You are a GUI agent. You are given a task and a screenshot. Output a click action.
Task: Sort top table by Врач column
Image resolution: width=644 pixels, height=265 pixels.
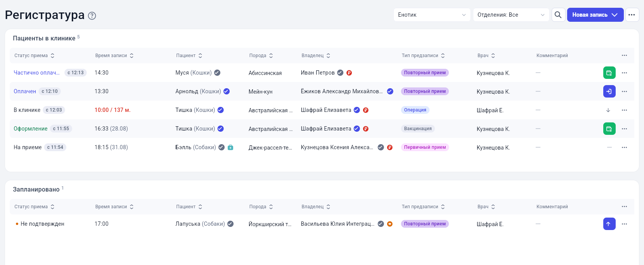pos(486,56)
